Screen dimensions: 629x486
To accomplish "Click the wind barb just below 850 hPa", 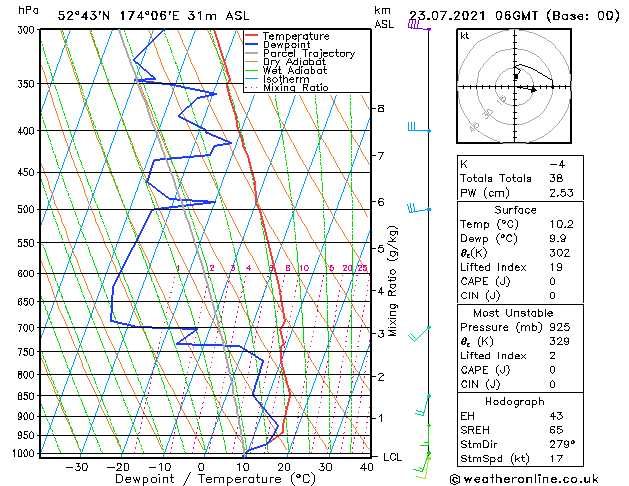I will click(x=422, y=405).
